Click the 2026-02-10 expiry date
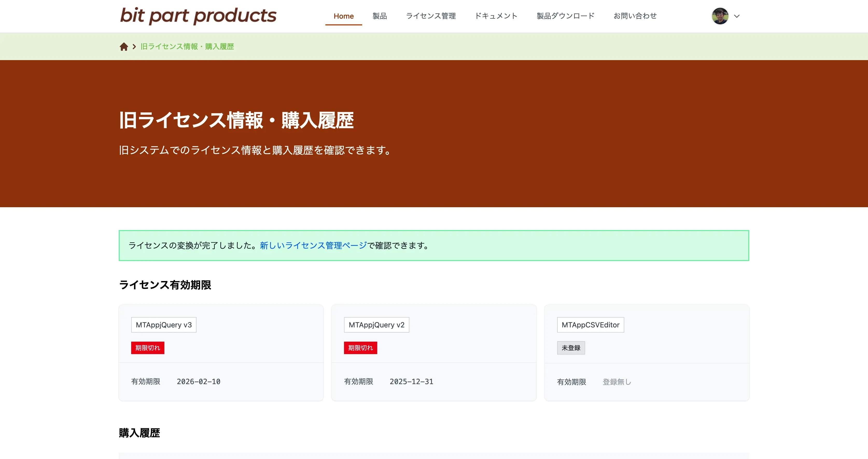Image resolution: width=868 pixels, height=459 pixels. coord(199,382)
